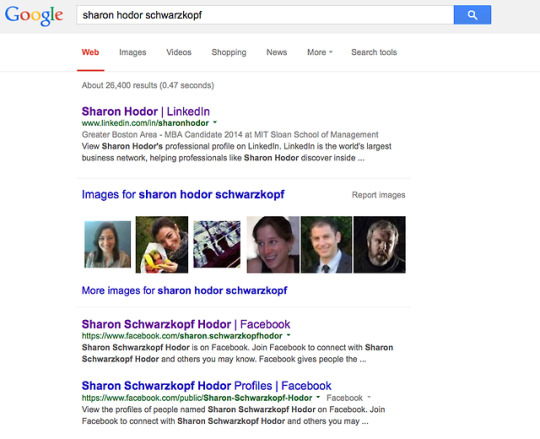
Task: Expand arrow next to facebook.com/public URL
Action: [318, 397]
